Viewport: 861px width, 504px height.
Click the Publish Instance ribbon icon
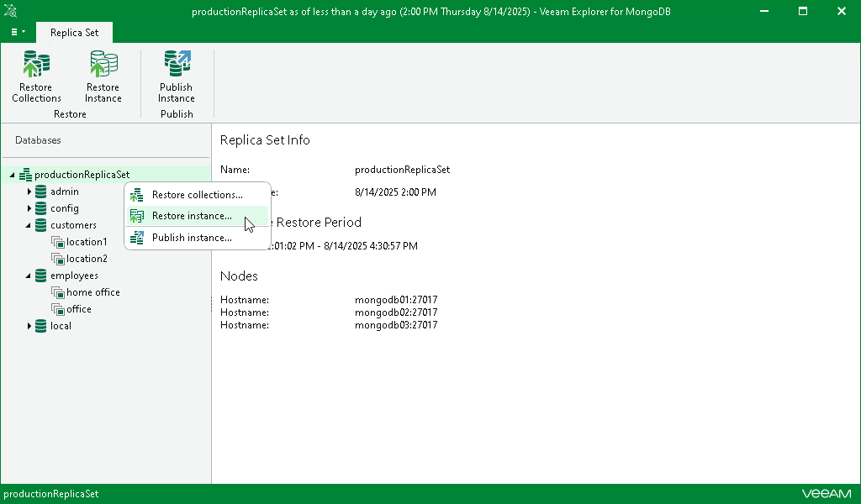click(x=177, y=64)
